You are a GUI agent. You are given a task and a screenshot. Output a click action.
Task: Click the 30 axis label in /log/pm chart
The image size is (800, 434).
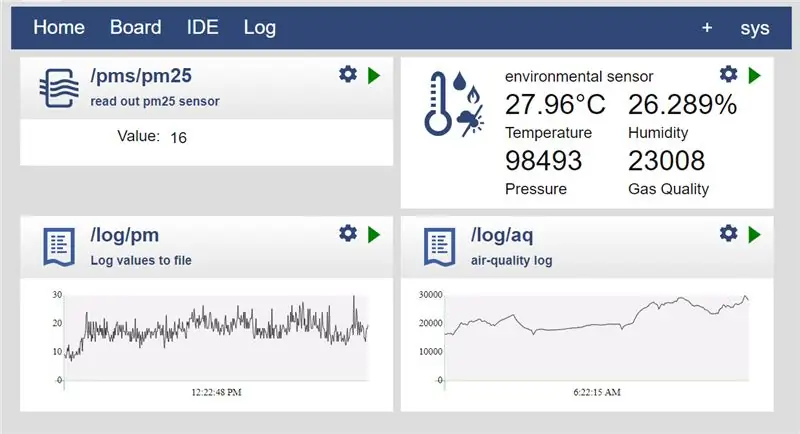coord(57,295)
